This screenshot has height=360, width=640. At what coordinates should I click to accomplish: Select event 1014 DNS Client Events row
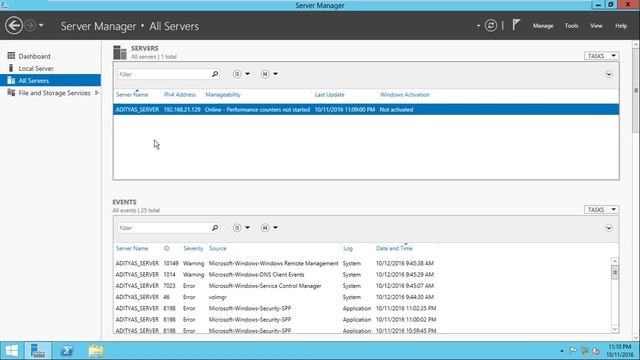coord(362,275)
